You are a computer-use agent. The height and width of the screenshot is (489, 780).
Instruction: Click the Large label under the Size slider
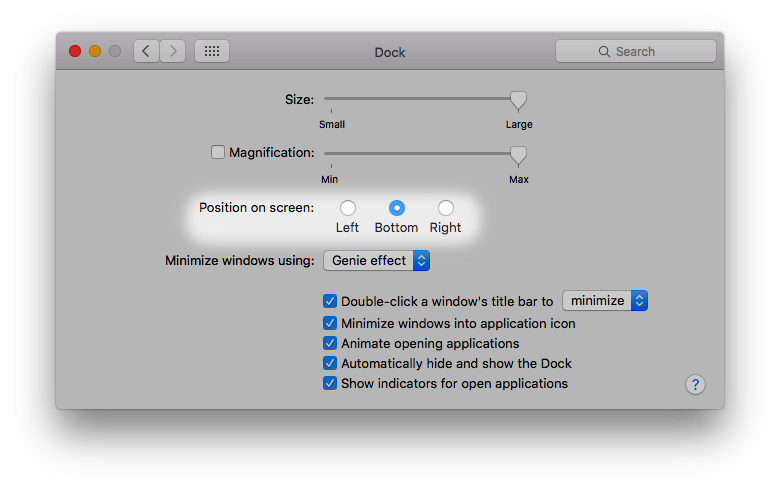(519, 124)
